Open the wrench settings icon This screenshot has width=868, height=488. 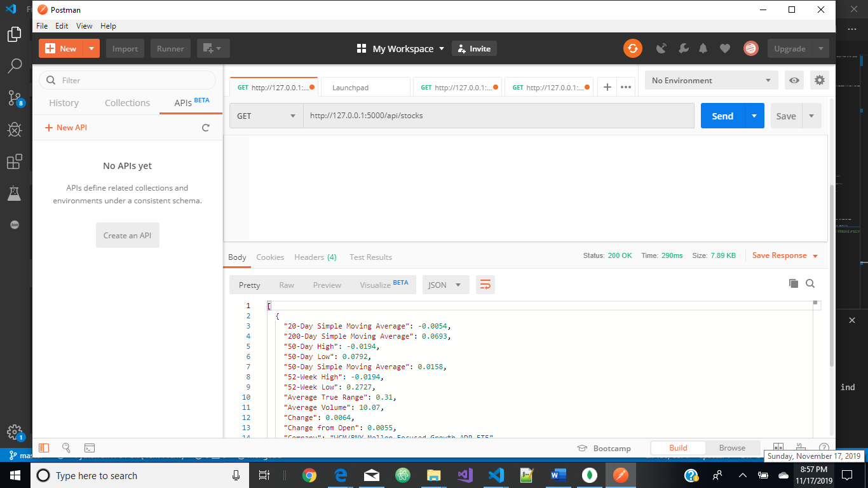click(684, 48)
